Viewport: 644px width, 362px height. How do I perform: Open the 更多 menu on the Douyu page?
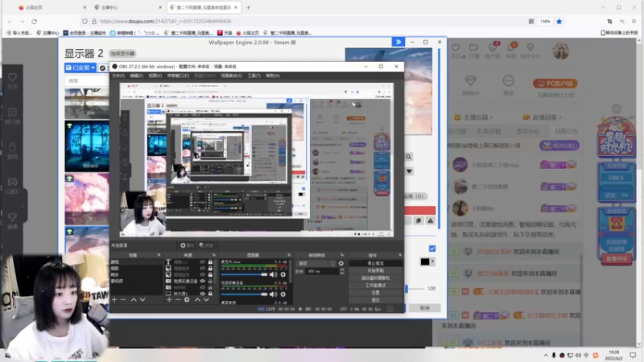[x=509, y=85]
